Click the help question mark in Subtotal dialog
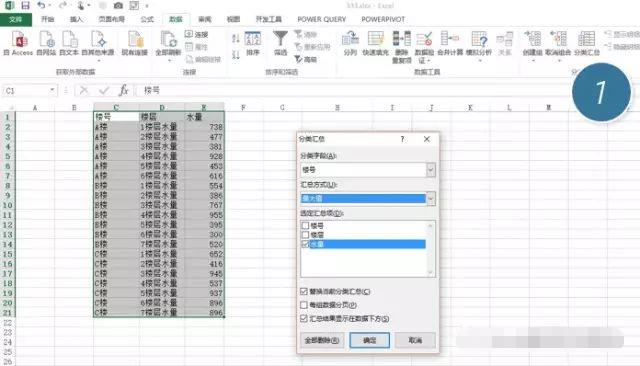The image size is (640, 366). [x=402, y=139]
